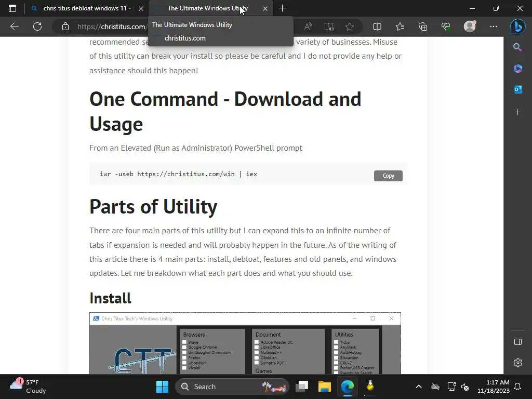Add a new app to the sidebar
The height and width of the screenshot is (399, 532).
[517, 112]
